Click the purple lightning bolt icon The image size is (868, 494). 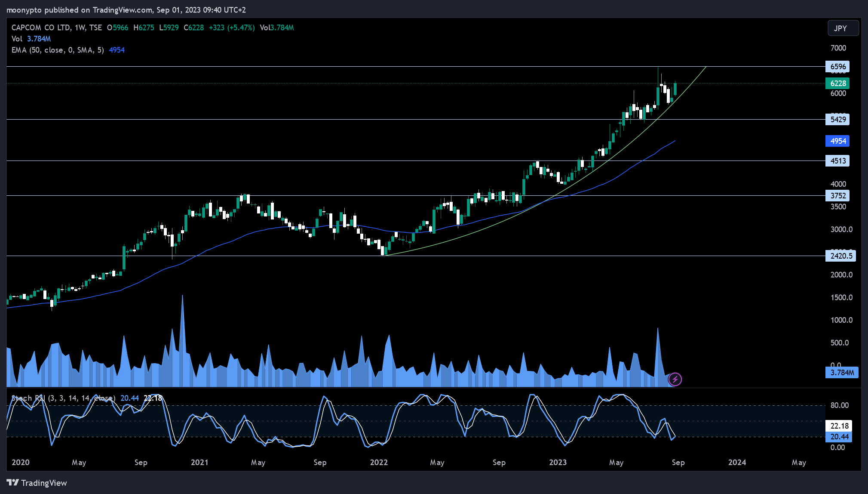coord(675,379)
